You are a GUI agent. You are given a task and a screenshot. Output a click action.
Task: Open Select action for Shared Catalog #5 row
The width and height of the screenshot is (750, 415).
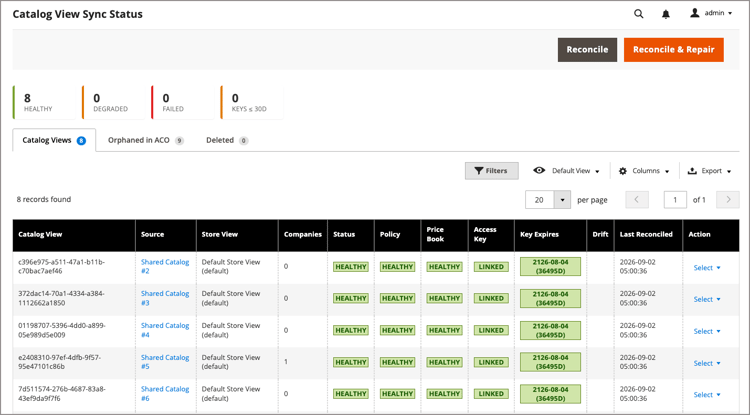tap(707, 363)
